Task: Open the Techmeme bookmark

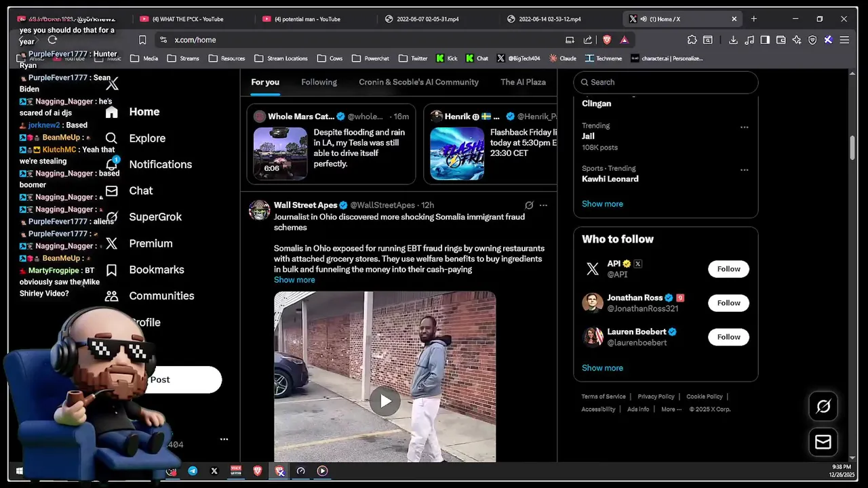Action: tap(604, 58)
